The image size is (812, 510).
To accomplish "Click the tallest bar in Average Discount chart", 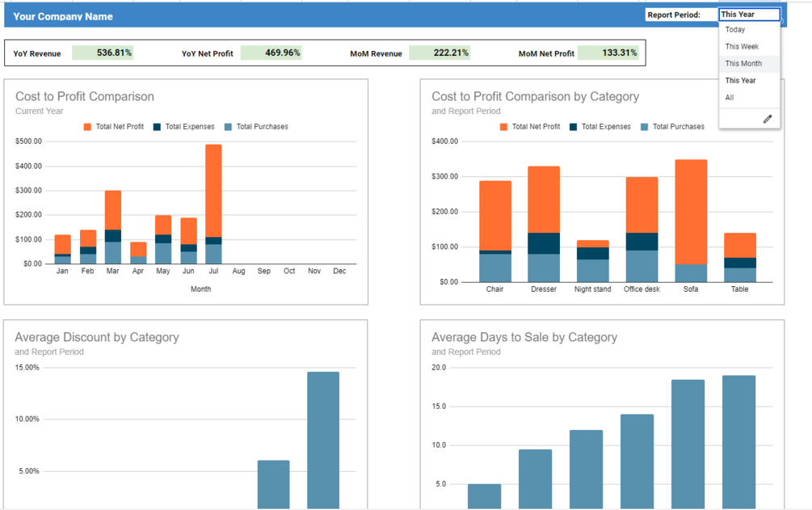I will point(323,436).
